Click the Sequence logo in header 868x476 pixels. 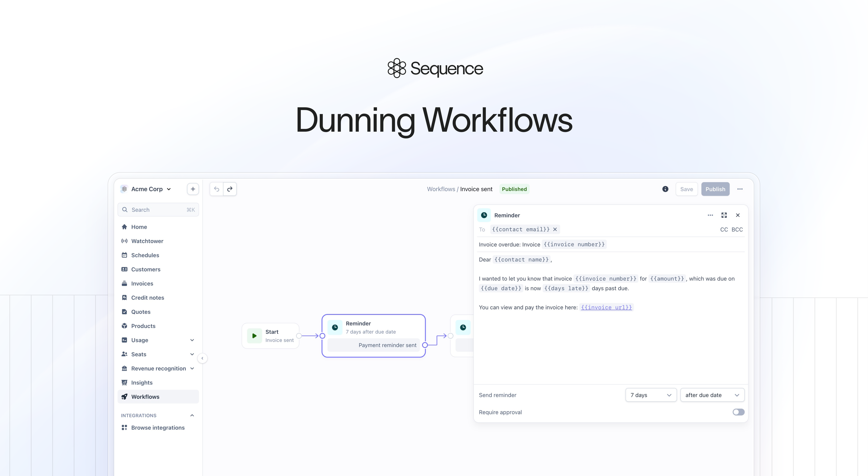[x=435, y=68]
